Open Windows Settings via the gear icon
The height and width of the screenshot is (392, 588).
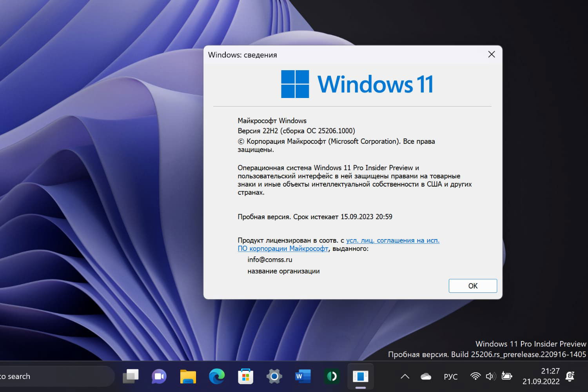point(274,376)
